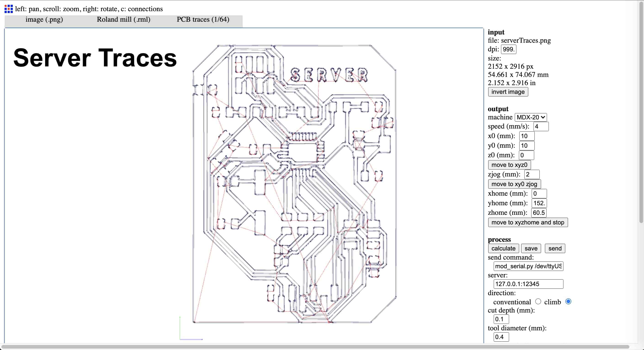This screenshot has width=644, height=350.
Task: Click the move to xyz0 button
Action: click(x=509, y=165)
